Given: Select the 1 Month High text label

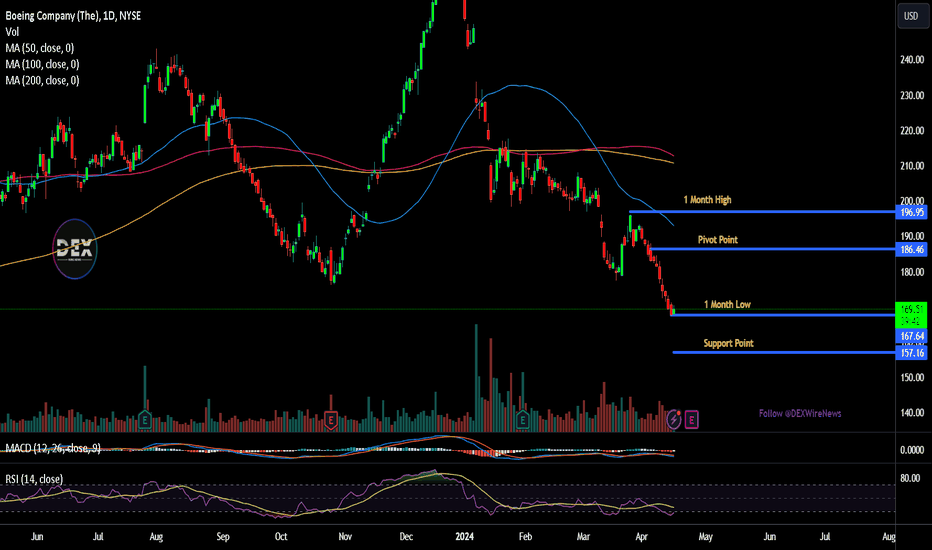Looking at the screenshot, I should (x=707, y=200).
